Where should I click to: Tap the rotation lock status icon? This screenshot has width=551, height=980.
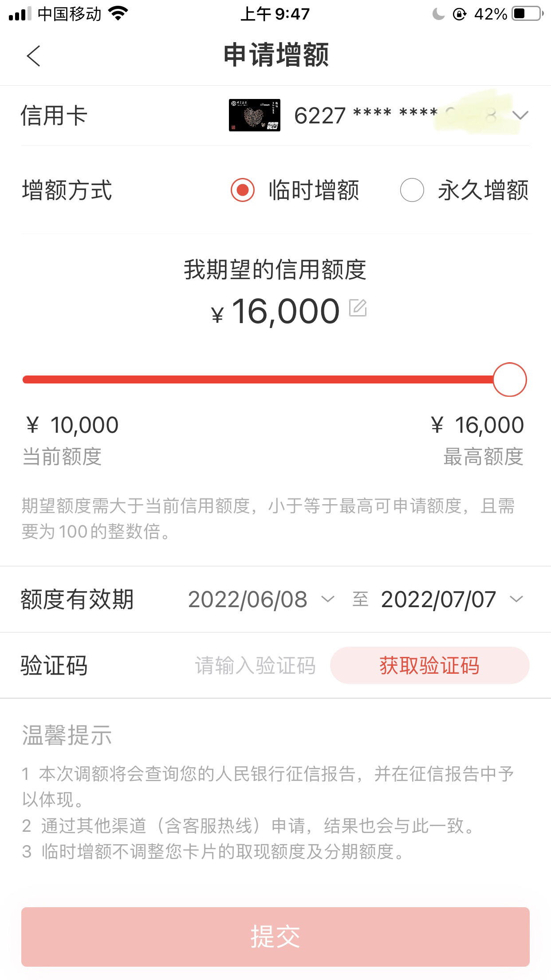[460, 14]
